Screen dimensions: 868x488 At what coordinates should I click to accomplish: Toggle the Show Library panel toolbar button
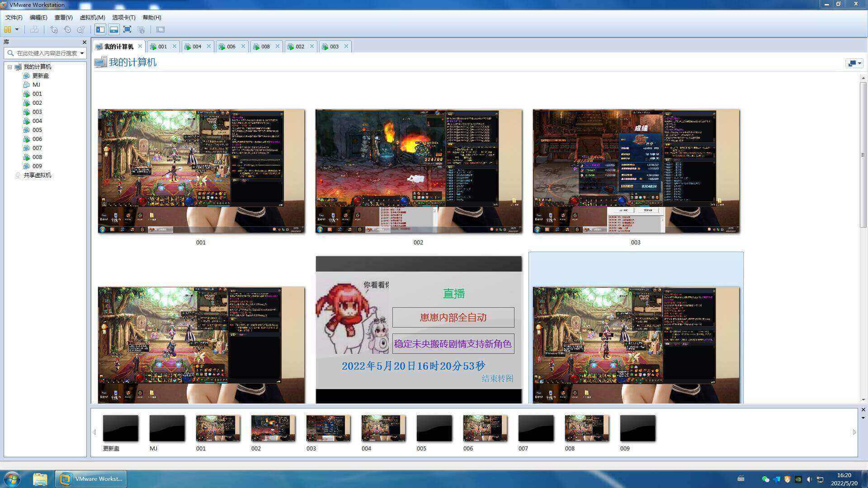[100, 29]
